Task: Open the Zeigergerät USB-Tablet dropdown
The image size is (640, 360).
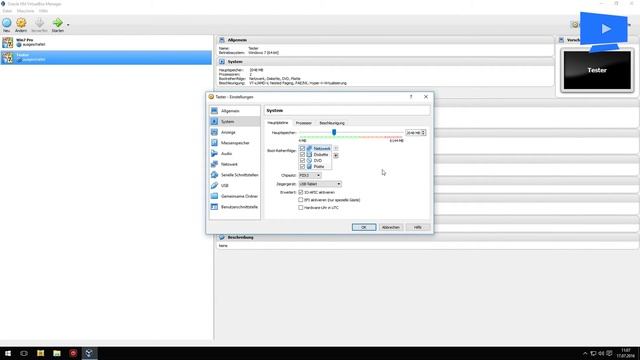Action: coord(320,184)
